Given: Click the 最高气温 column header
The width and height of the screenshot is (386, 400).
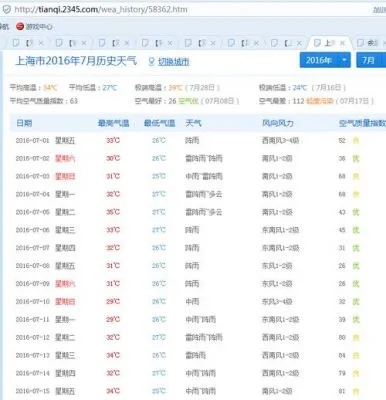Looking at the screenshot, I should pos(113,123).
